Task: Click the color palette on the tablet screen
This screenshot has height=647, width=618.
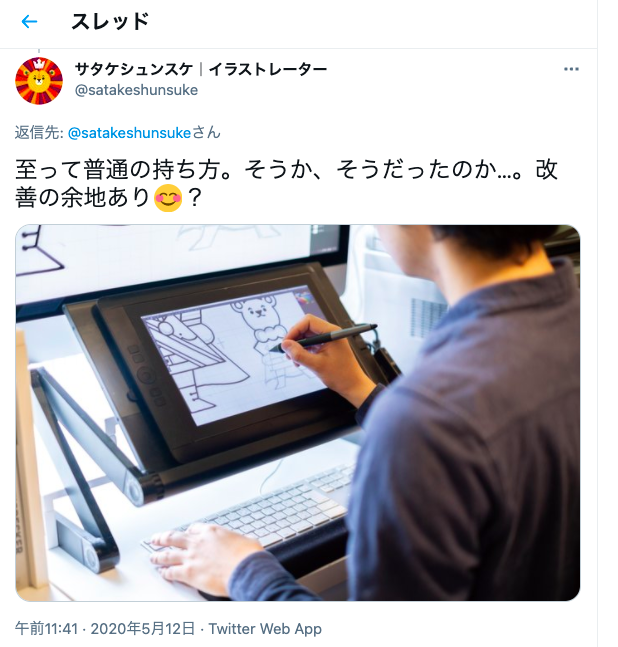Action: coord(305,299)
